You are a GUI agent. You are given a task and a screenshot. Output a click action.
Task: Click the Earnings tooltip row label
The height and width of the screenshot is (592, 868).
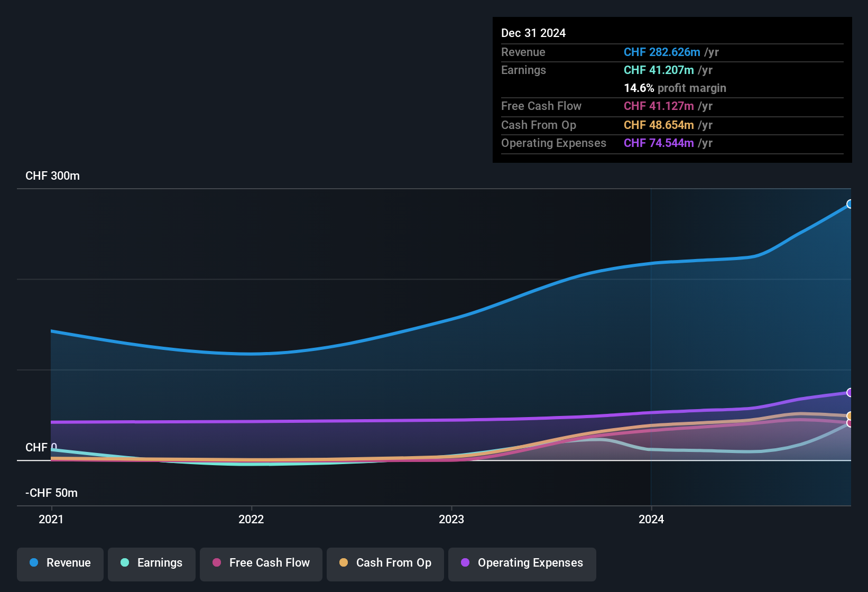(x=523, y=70)
